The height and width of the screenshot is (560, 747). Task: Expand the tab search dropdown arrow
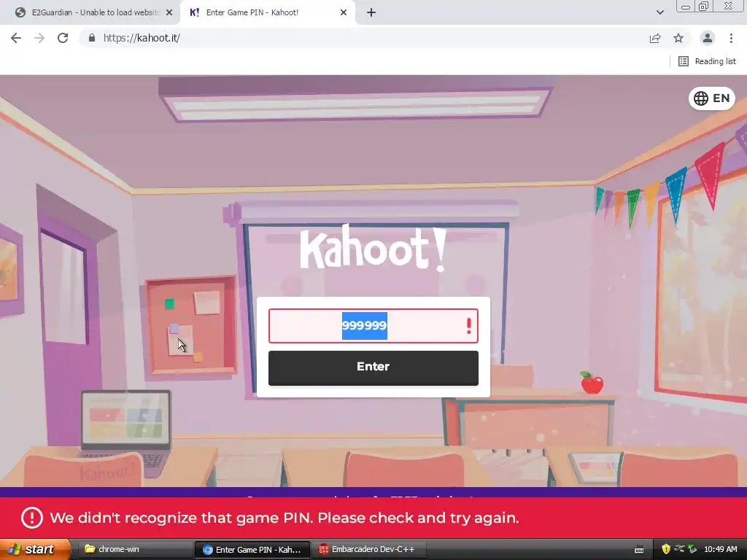(659, 12)
